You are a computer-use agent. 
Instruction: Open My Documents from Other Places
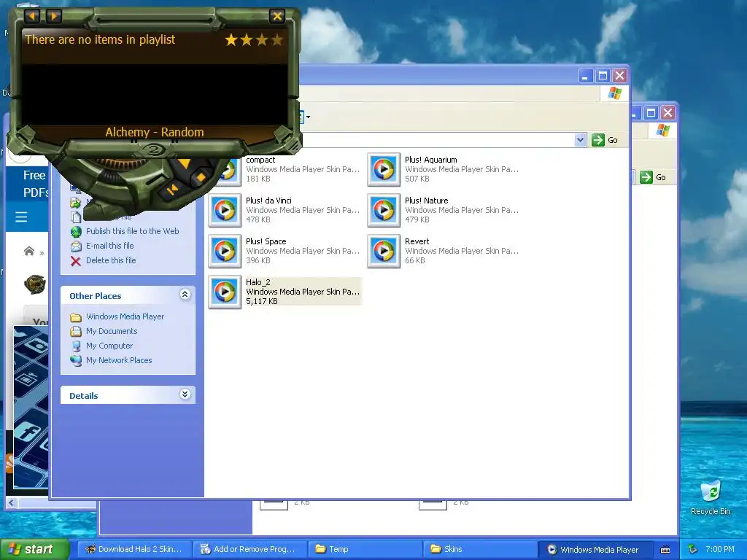[x=112, y=332]
